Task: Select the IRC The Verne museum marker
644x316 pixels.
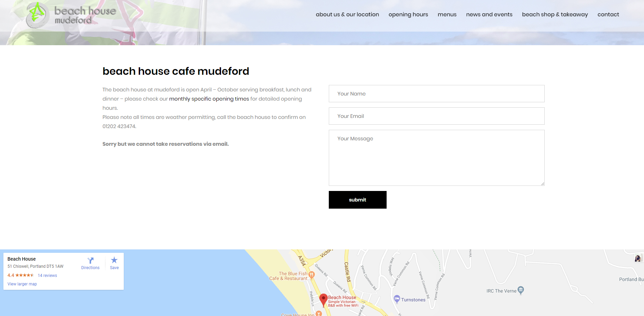Action: click(521, 290)
